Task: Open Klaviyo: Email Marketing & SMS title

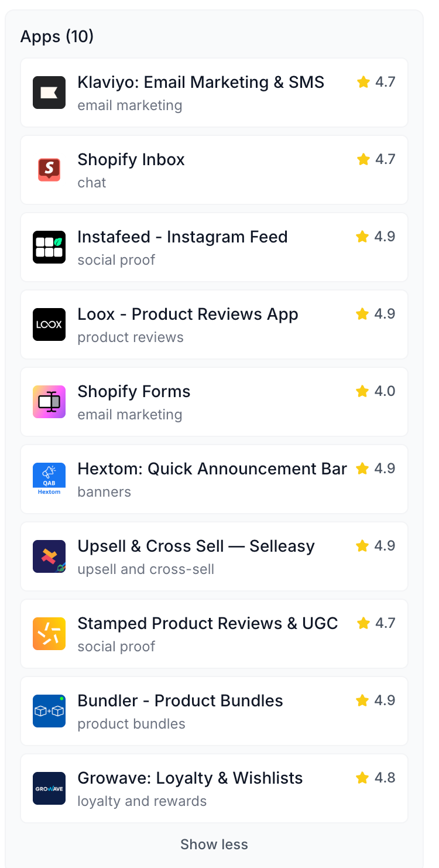Action: (x=201, y=82)
